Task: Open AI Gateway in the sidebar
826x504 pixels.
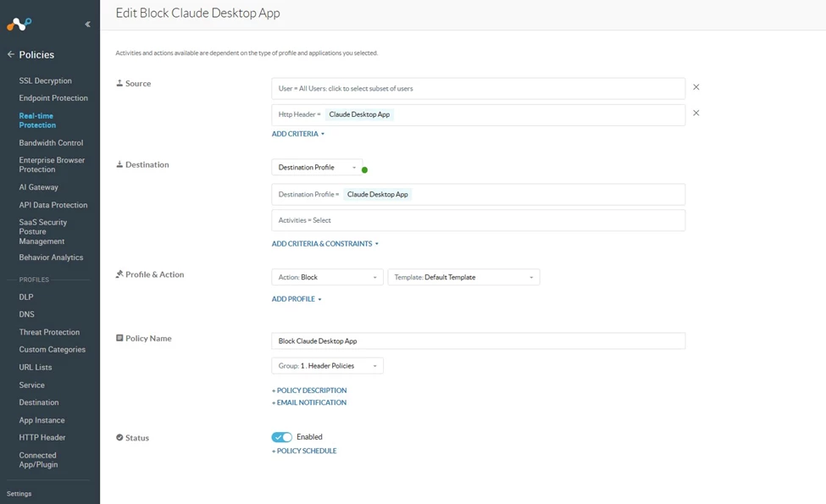Action: click(38, 187)
